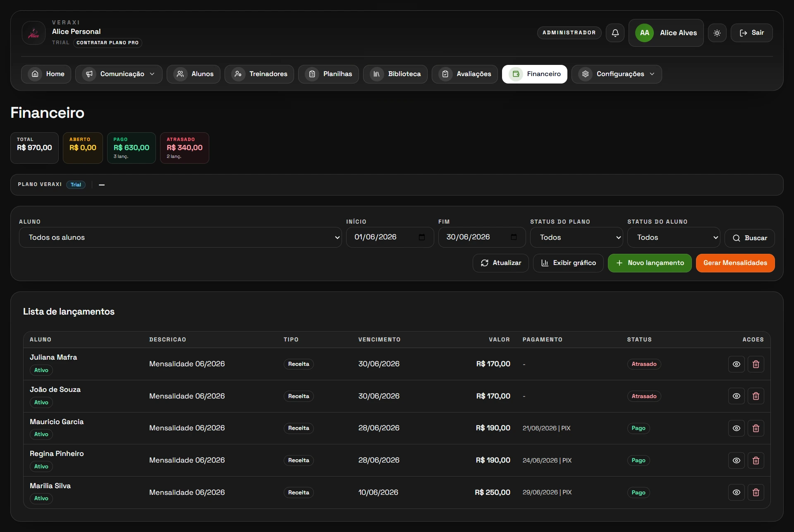Click João de Souza's Atrasado status badge
794x532 pixels.
coord(644,396)
